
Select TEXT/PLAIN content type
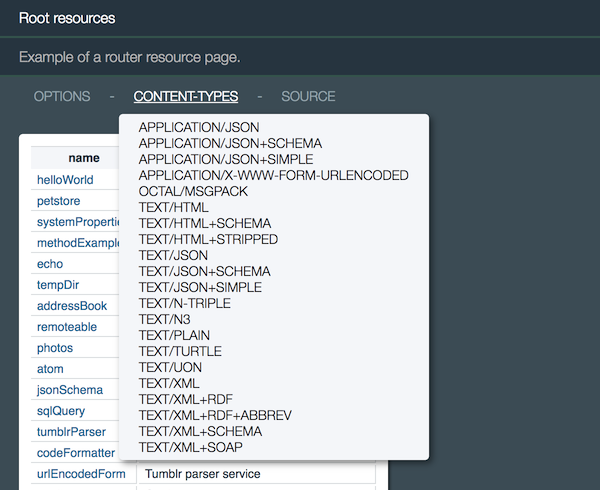point(174,336)
